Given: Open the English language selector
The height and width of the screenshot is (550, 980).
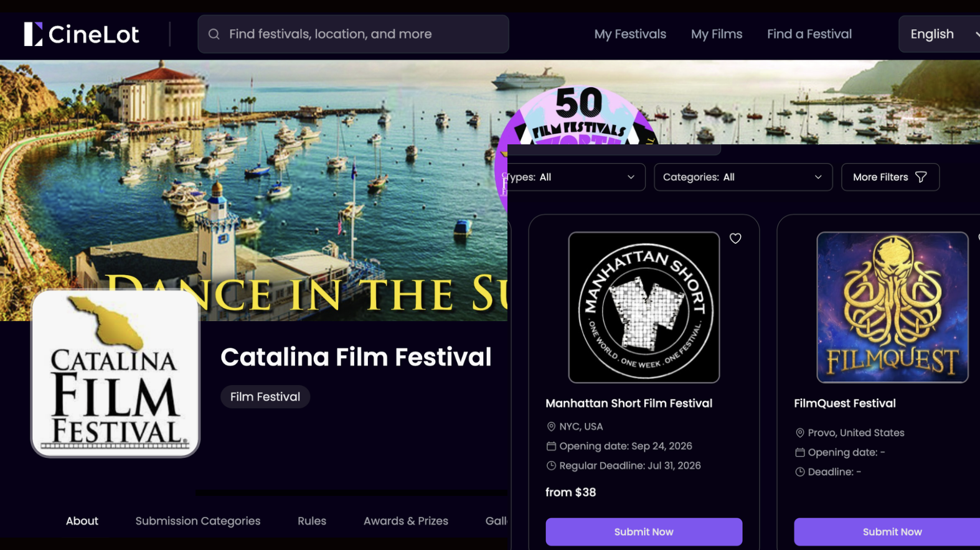Looking at the screenshot, I should (940, 34).
